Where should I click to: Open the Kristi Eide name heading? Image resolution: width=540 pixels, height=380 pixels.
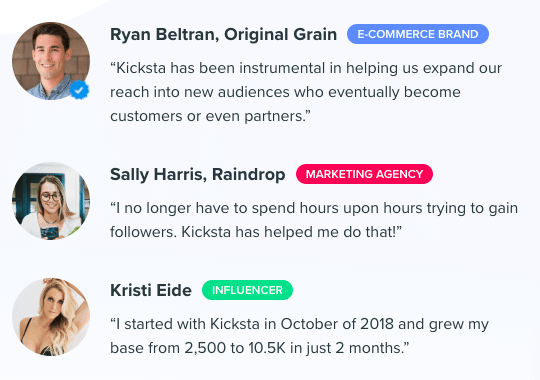[151, 290]
